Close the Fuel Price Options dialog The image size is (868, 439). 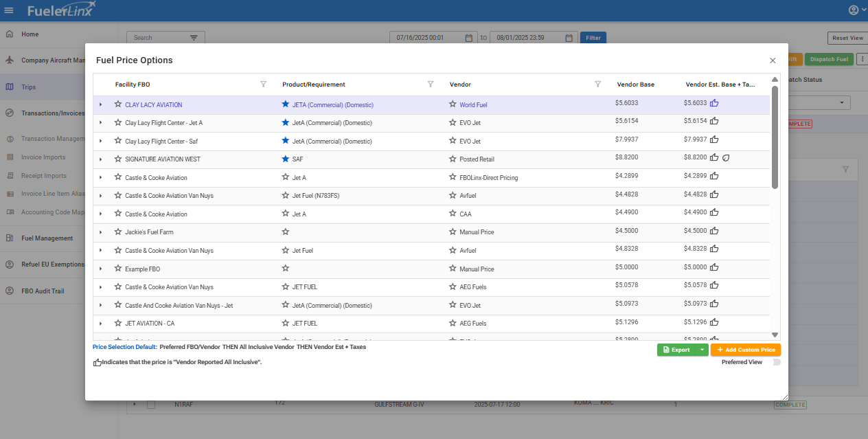click(773, 60)
